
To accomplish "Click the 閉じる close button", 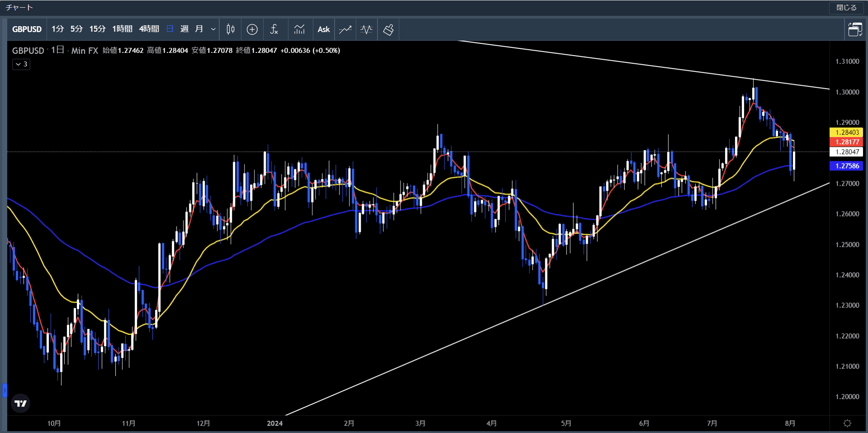I will (x=846, y=8).
